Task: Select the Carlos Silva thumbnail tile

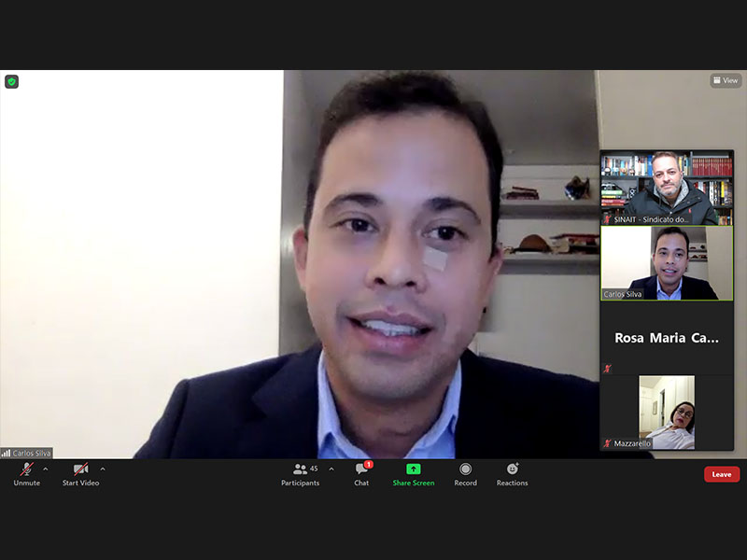Action: pos(667,262)
